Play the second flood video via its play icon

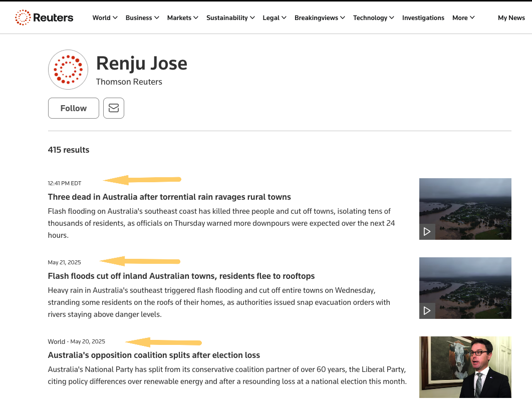427,310
